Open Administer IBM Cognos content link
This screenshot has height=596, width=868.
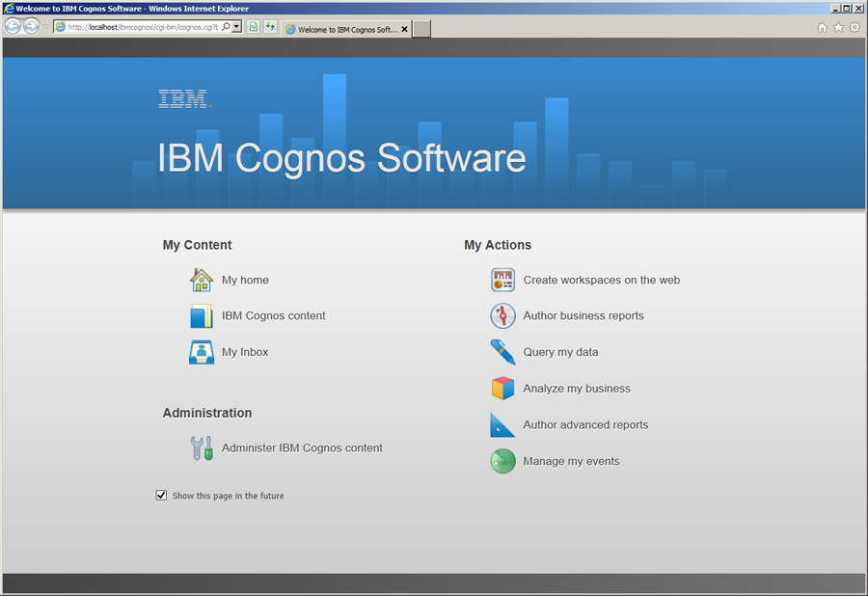tap(302, 448)
